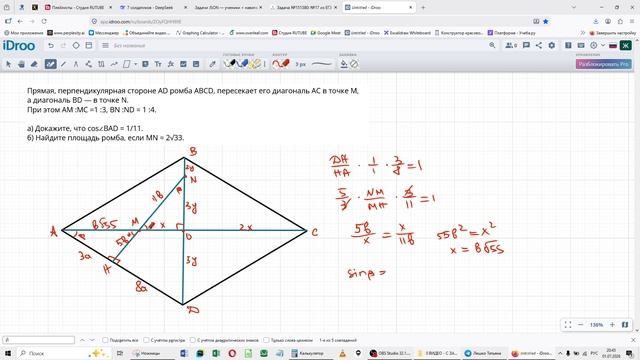Select the axes graph tool

pyautogui.click(x=101, y=64)
